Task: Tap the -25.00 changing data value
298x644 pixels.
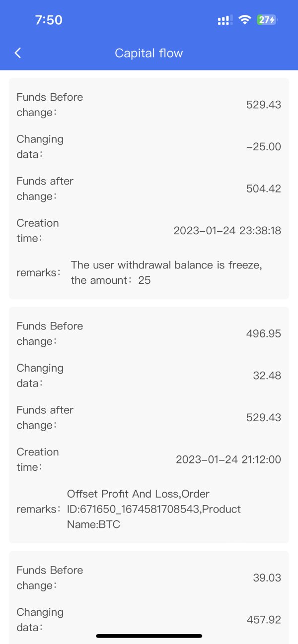Action: pyautogui.click(x=263, y=147)
